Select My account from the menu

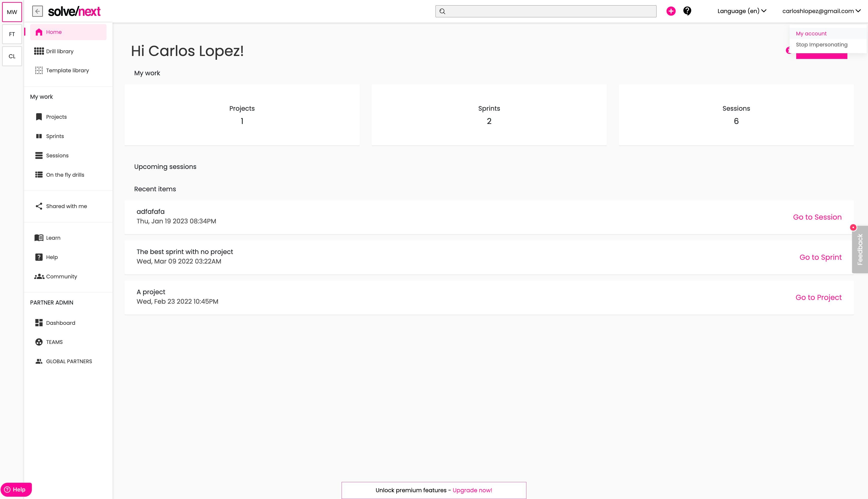[811, 33]
